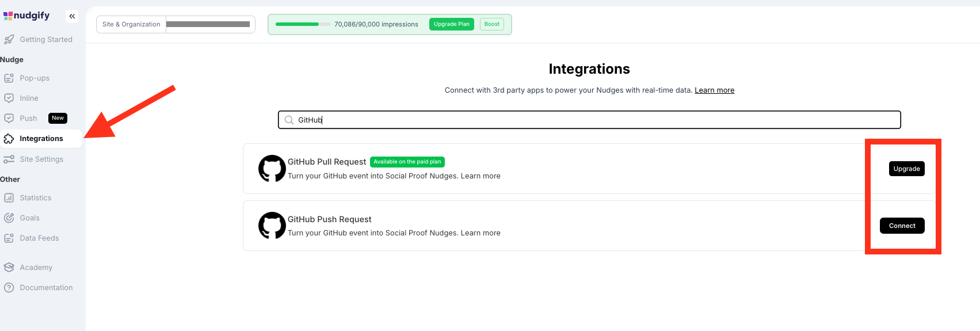The height and width of the screenshot is (331, 980).
Task: Click the Integrations puzzle icon
Action: tap(9, 138)
